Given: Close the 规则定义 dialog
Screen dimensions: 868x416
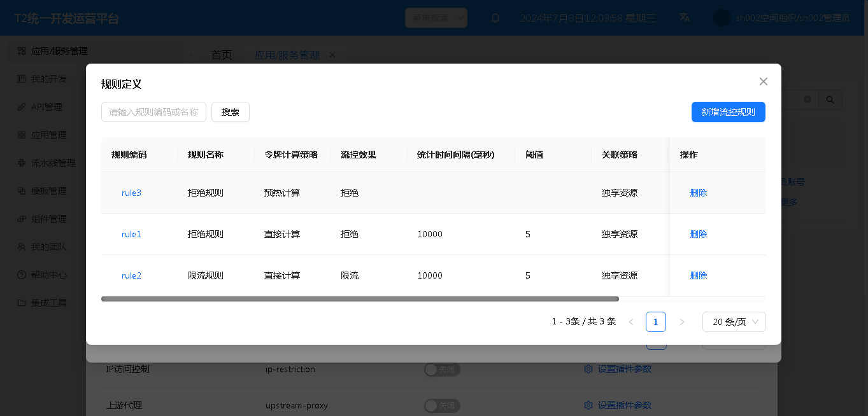Looking at the screenshot, I should (x=764, y=81).
